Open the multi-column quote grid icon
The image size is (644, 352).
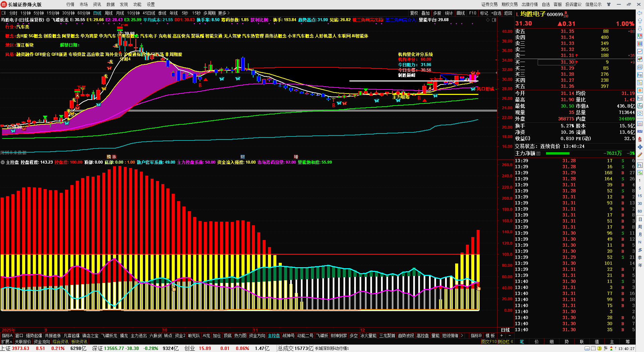640,44
